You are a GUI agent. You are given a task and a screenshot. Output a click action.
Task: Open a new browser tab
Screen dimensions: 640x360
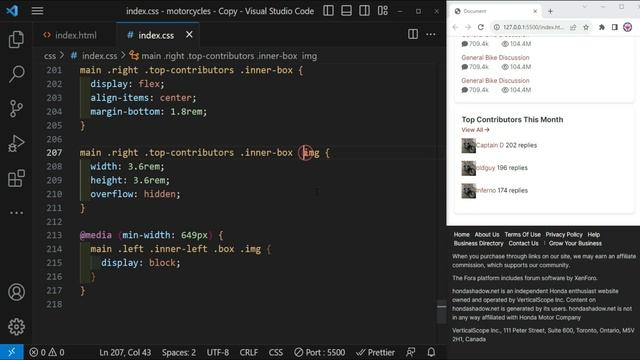550,11
